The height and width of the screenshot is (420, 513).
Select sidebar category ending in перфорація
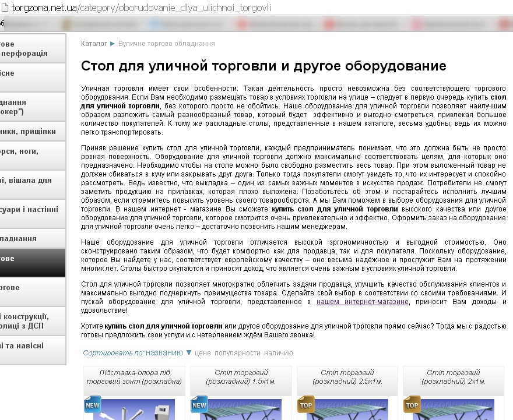(x=33, y=48)
